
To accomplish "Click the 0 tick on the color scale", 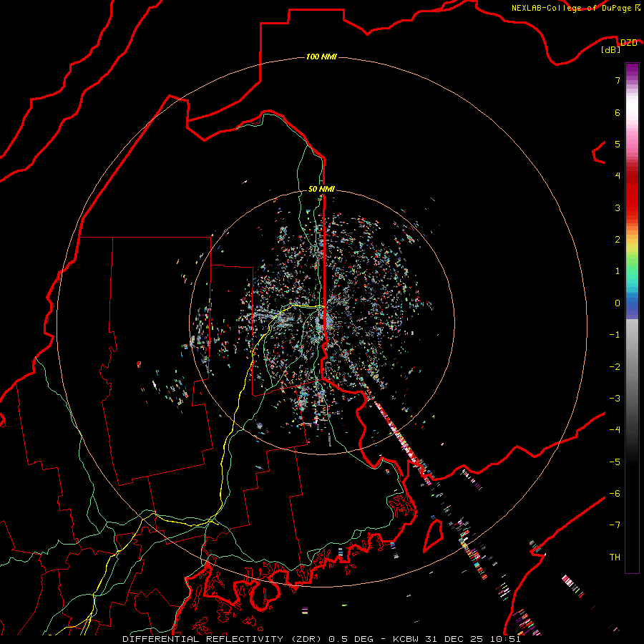I will click(x=618, y=303).
